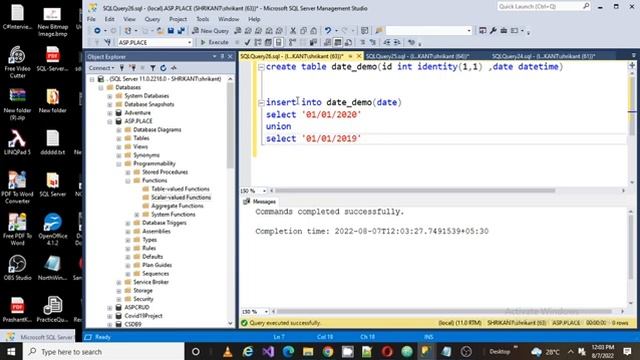
Task: Click the Save All icon
Action: pyautogui.click(x=181, y=31)
